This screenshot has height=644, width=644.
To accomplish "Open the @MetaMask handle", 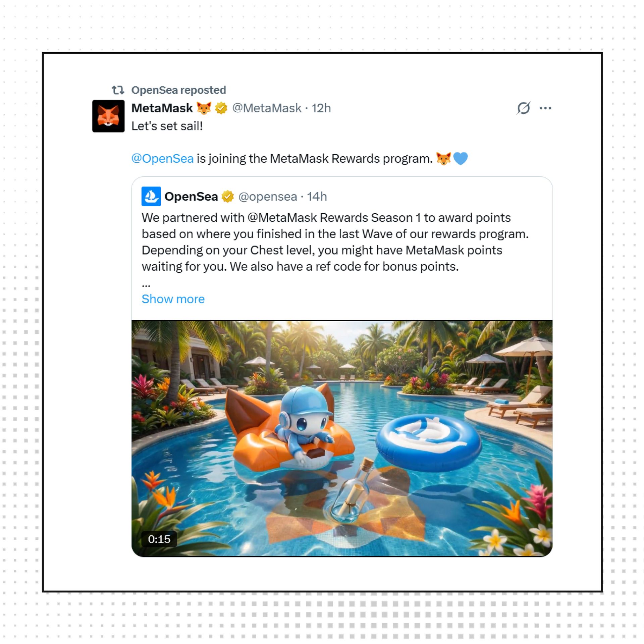I will point(267,108).
